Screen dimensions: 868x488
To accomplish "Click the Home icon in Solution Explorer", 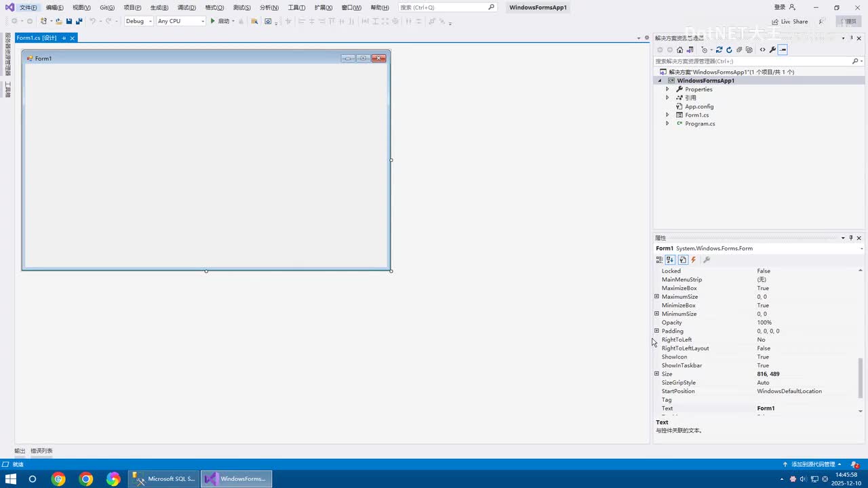I will tap(679, 49).
